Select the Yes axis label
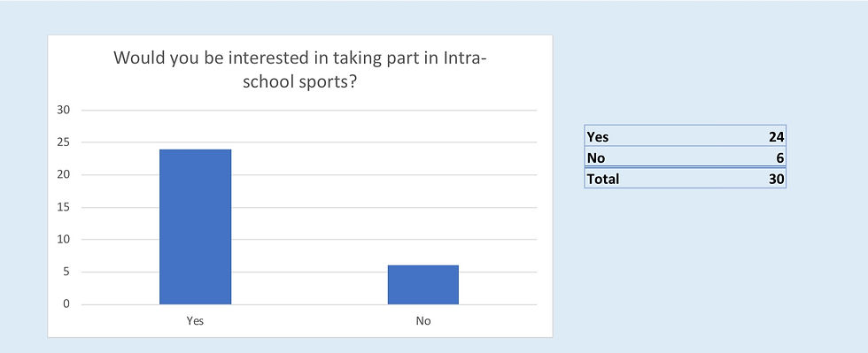868x353 pixels. (196, 321)
